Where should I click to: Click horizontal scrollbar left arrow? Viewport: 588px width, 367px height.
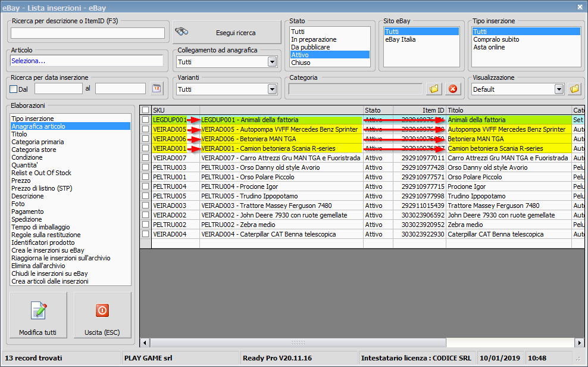click(145, 343)
